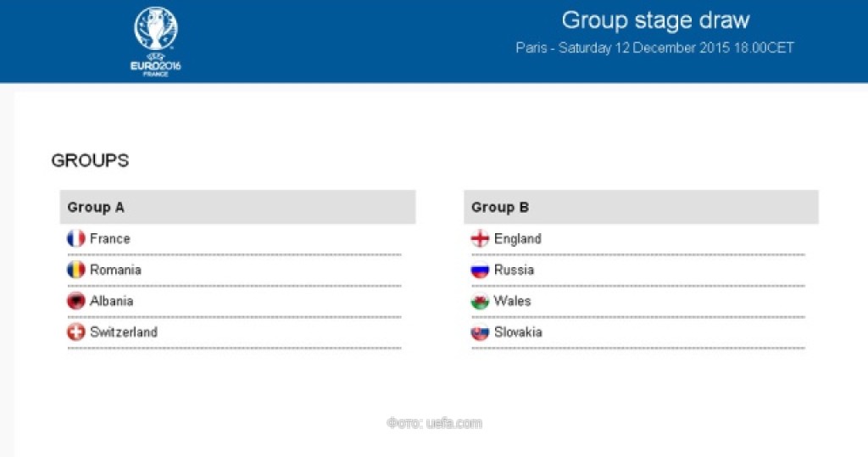The height and width of the screenshot is (457, 868).
Task: Click the France flag icon
Action: [x=76, y=239]
